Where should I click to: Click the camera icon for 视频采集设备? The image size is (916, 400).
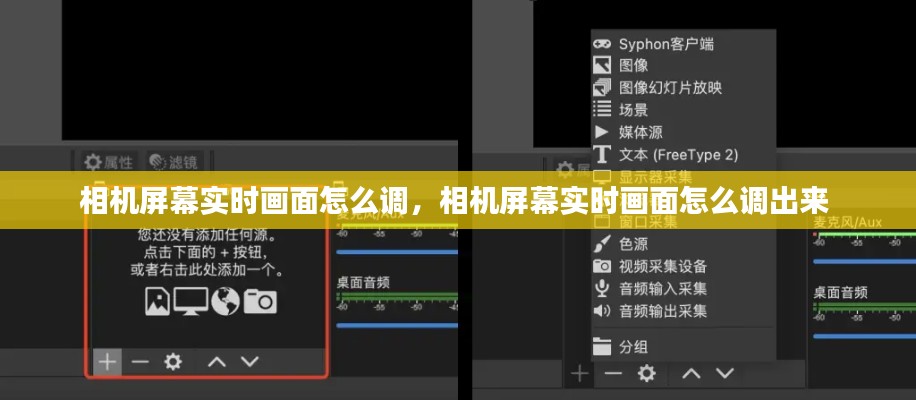pos(602,266)
